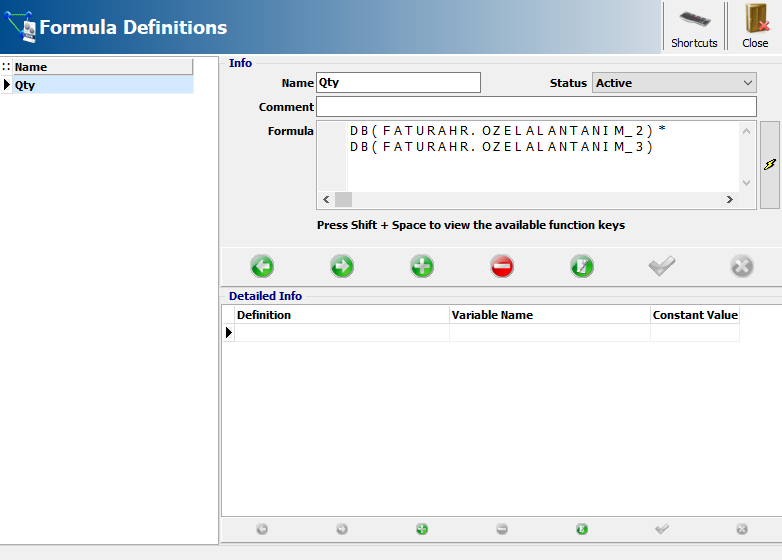Viewport: 782px width, 560px height.
Task: Click the Name column header in list
Action: click(x=103, y=67)
